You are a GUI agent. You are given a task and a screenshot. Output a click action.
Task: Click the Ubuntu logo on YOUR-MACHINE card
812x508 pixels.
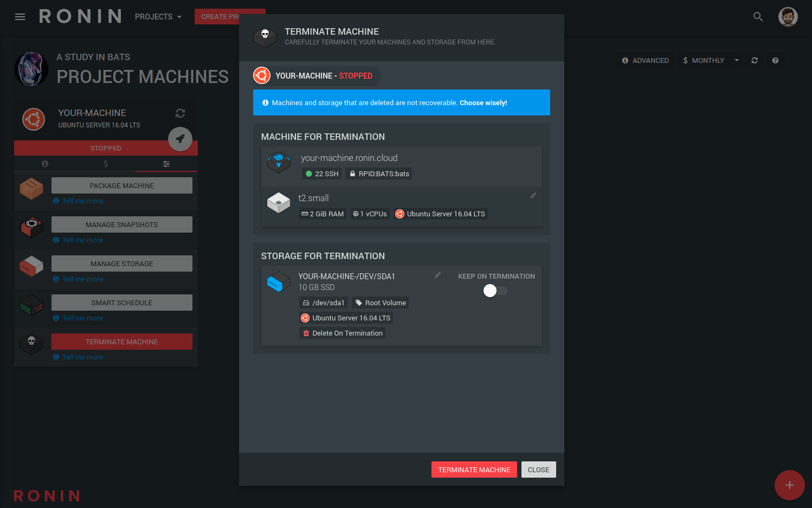[x=34, y=119]
